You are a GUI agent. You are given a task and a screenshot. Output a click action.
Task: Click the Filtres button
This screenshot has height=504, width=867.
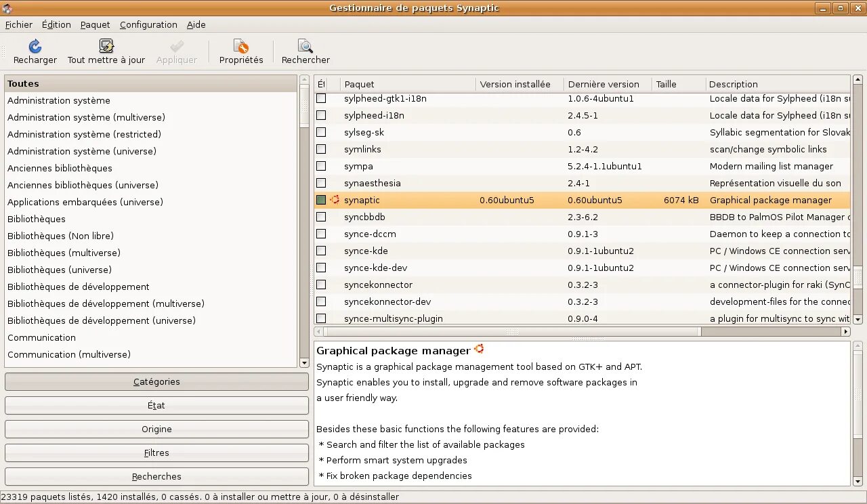click(156, 453)
